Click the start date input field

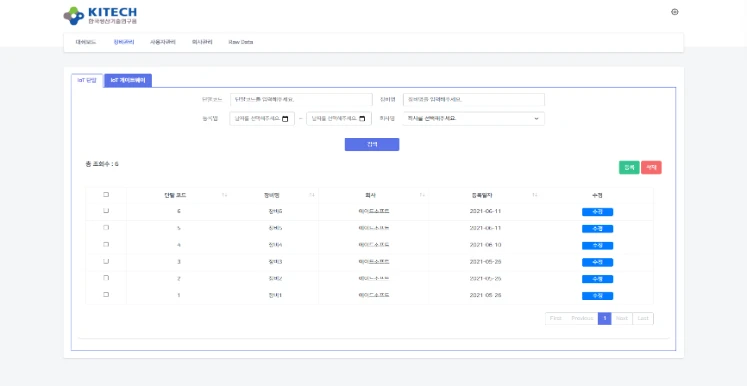pyautogui.click(x=262, y=119)
